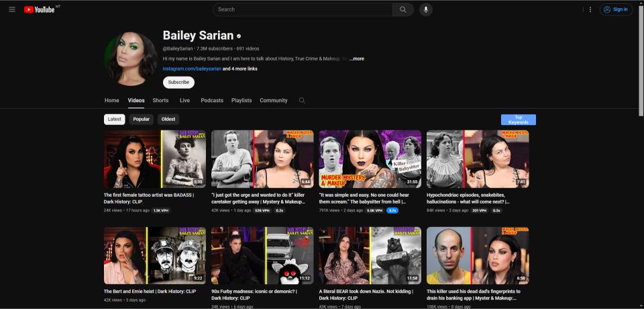644x309 pixels.
Task: Click the 5.7x outlier badge
Action: tap(392, 210)
